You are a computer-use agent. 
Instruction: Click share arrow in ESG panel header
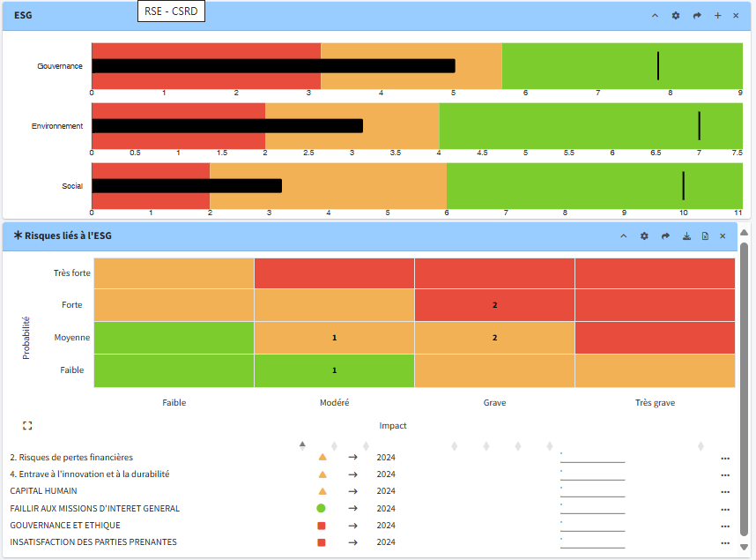coord(697,16)
